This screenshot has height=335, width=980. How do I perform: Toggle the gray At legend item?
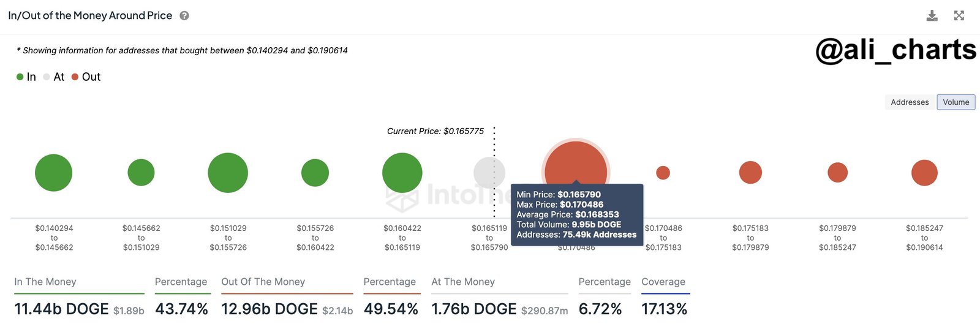tap(54, 77)
